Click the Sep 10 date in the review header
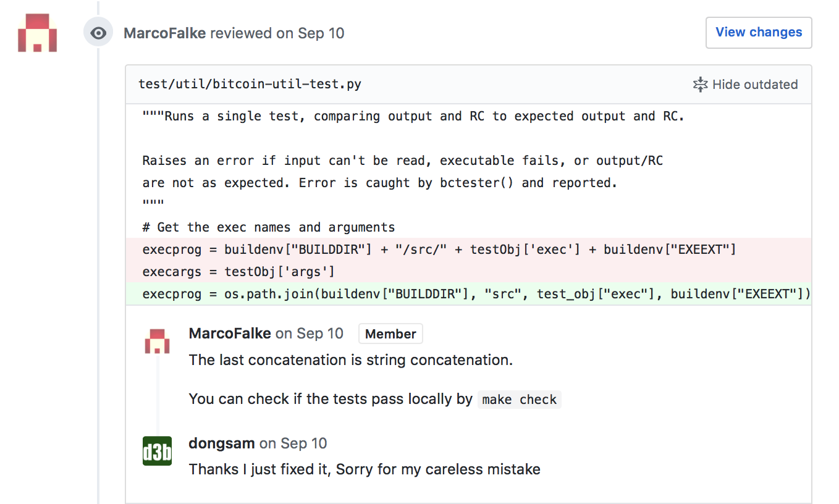The width and height of the screenshot is (839, 504). [321, 33]
